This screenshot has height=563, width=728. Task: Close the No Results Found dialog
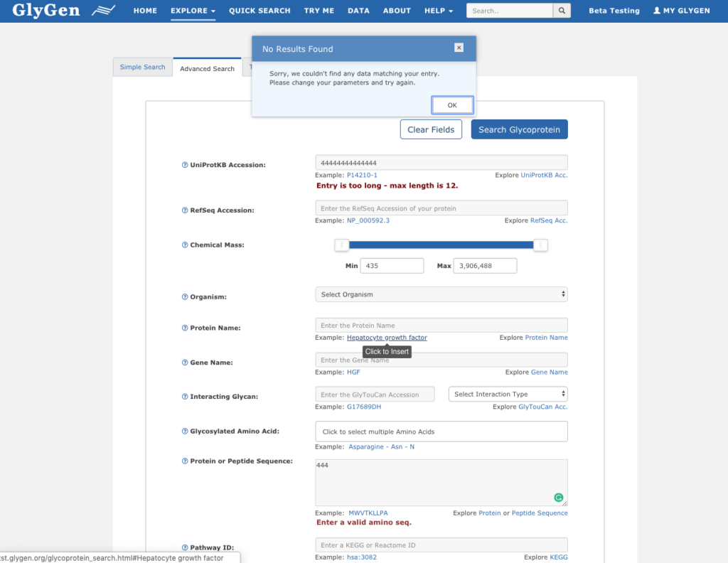(x=459, y=48)
